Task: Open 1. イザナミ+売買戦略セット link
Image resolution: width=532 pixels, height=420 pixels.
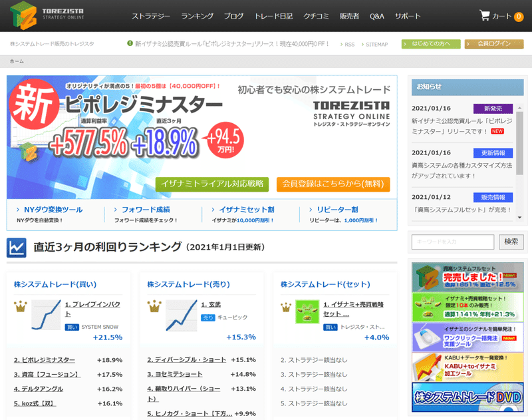Action: click(x=353, y=309)
